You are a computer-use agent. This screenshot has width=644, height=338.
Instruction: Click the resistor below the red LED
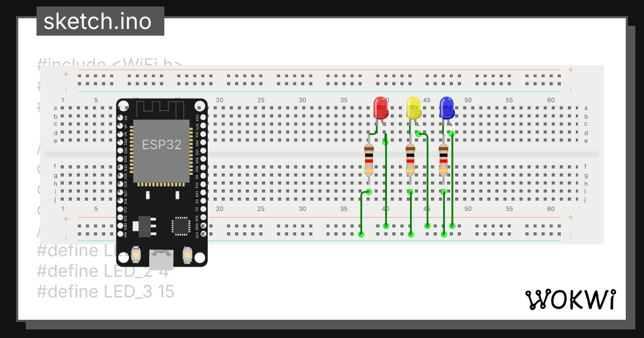(369, 160)
